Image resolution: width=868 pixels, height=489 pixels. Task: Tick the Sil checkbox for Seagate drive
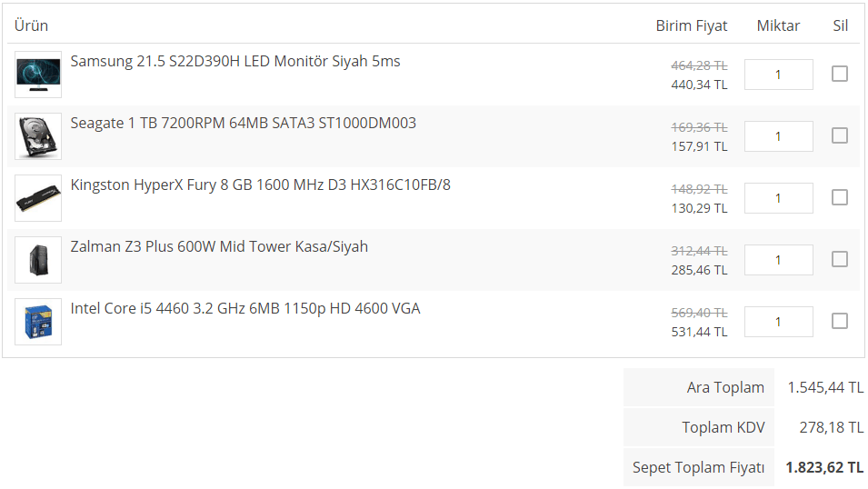840,135
